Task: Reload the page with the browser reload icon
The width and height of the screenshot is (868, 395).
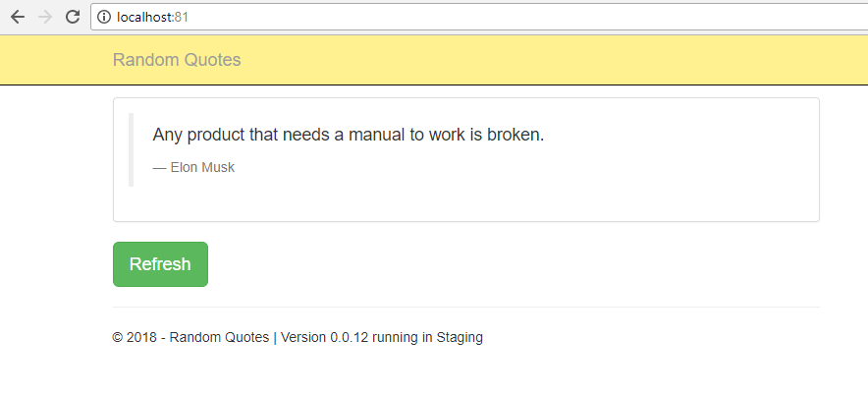Action: 72,17
